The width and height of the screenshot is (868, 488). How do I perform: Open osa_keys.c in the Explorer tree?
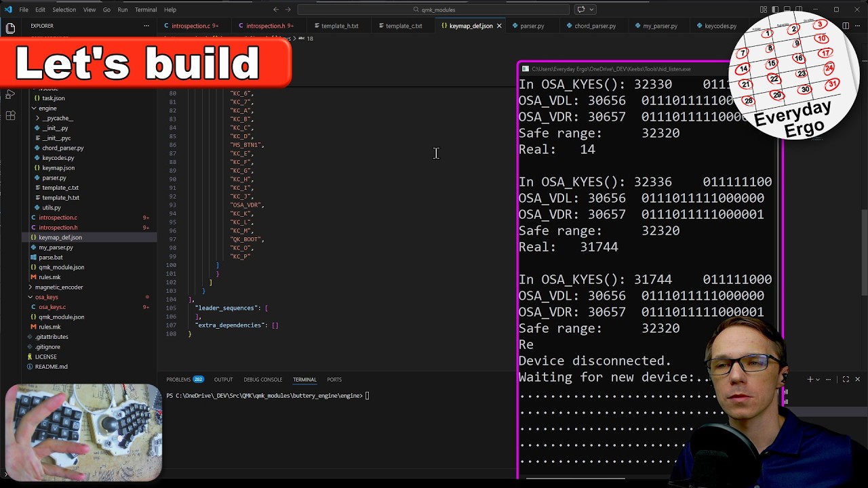52,307
